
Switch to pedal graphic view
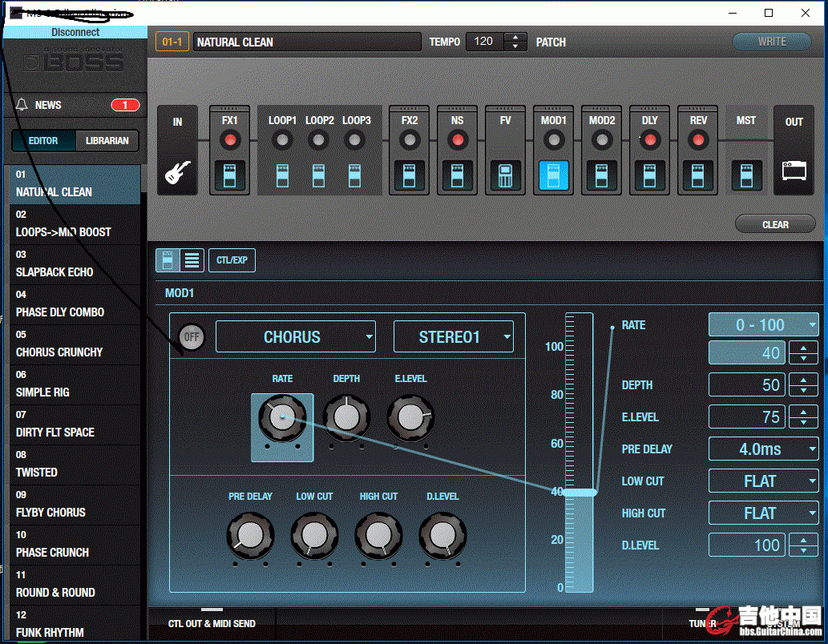[168, 260]
